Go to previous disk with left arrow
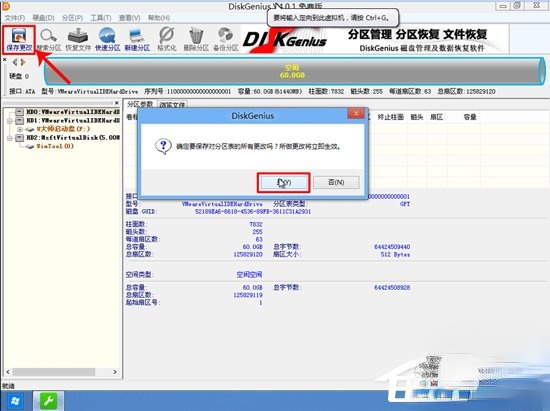 15,62
